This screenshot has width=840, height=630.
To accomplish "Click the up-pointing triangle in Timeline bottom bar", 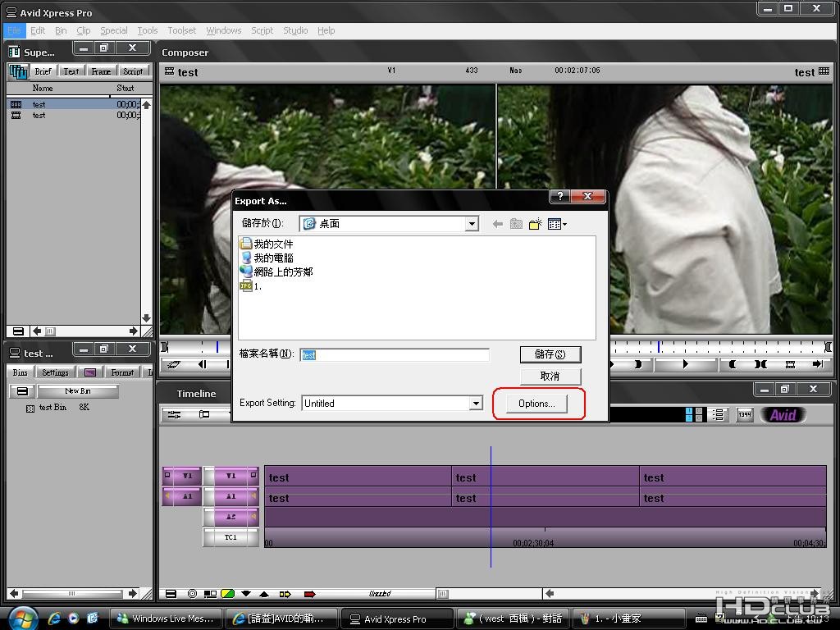I will (265, 594).
